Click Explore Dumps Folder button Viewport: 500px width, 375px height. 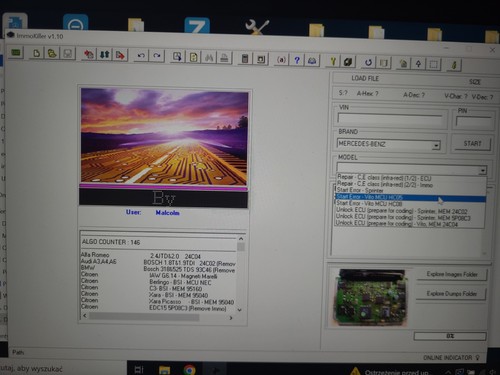452,294
